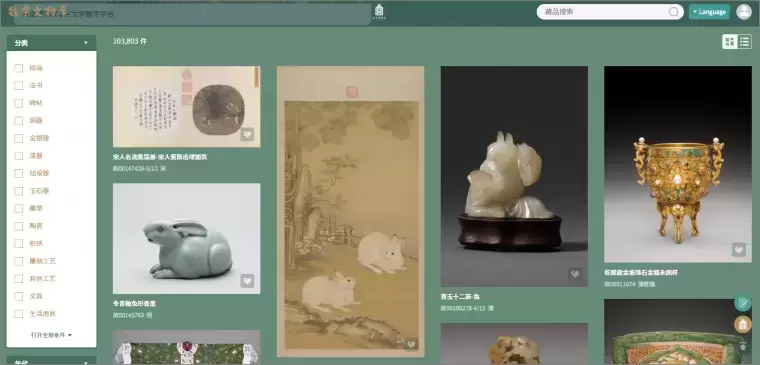Click the 103,803 件 result count text
The width and height of the screenshot is (760, 365).
(130, 42)
